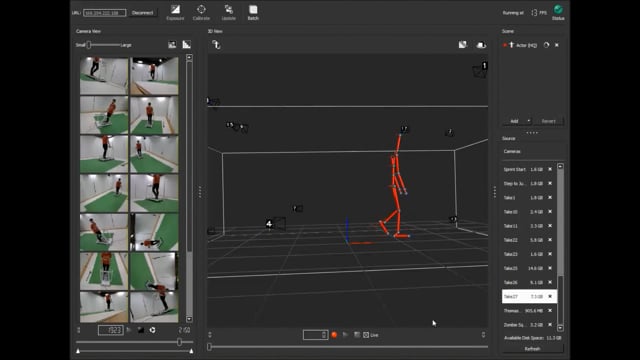Click the Disconnect button
Viewport: 640px width, 360px height.
142,13
